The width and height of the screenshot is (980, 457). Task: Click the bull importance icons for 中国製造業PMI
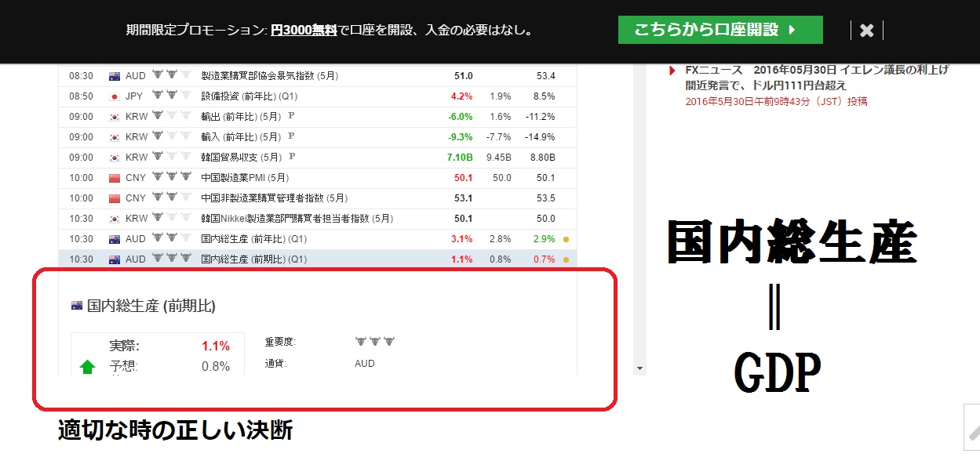tap(171, 178)
